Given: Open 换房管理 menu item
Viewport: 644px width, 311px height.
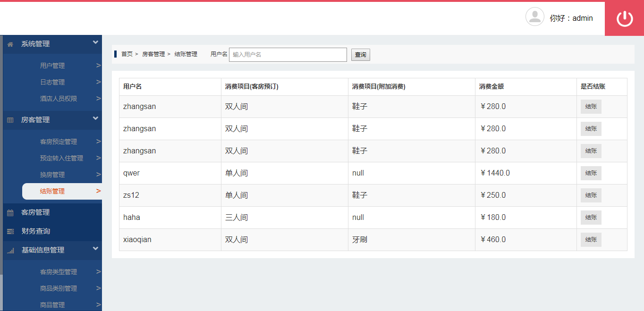Looking at the screenshot, I should [x=52, y=175].
